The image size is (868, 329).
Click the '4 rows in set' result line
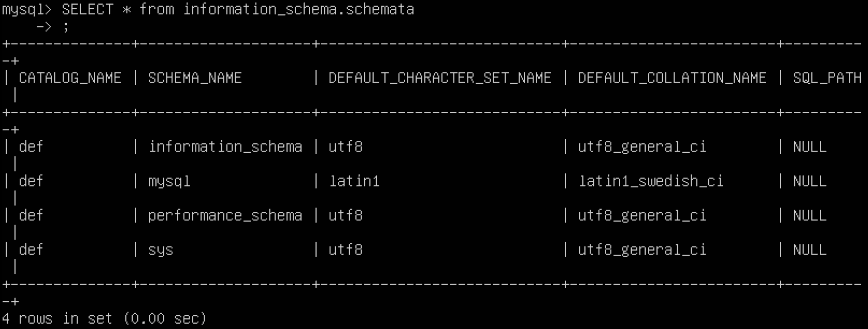point(104,319)
